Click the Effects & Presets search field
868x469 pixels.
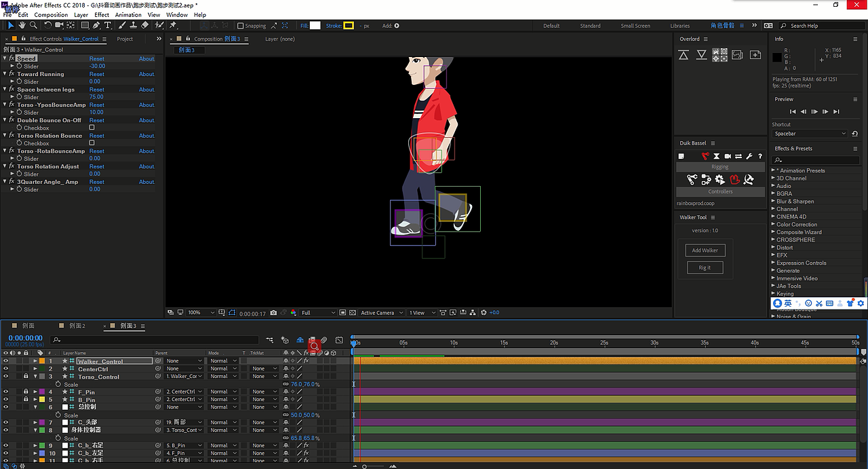[816, 160]
